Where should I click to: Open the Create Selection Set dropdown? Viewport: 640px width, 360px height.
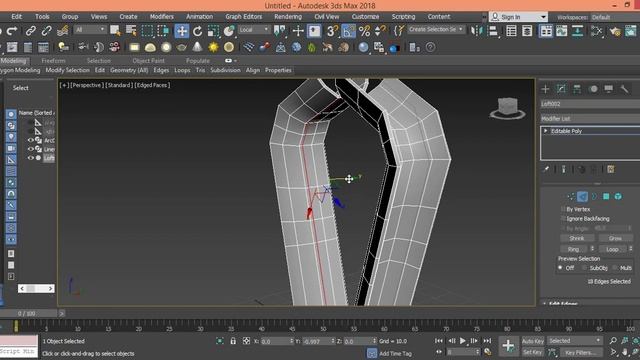pos(436,30)
